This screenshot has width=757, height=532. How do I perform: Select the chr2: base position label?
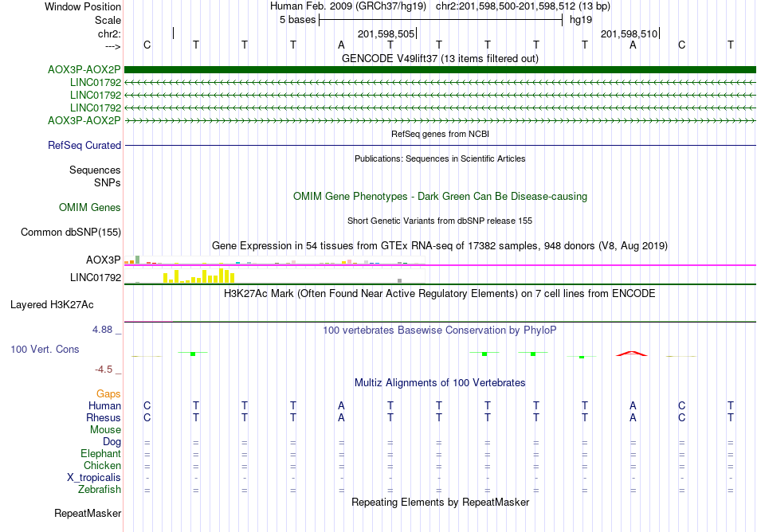(x=109, y=33)
